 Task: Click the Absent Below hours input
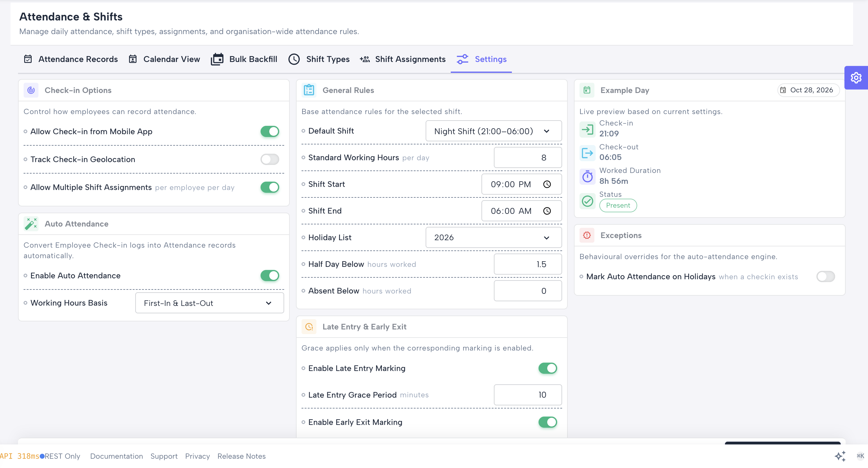click(528, 291)
